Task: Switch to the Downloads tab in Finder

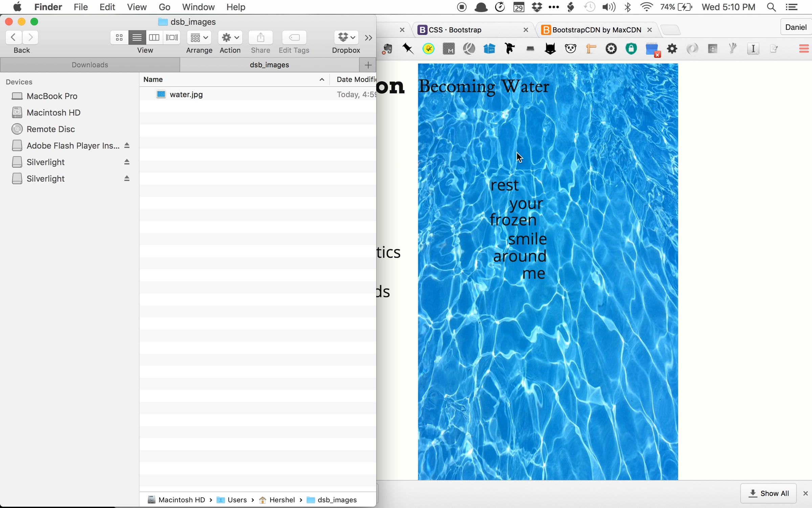Action: (90, 65)
